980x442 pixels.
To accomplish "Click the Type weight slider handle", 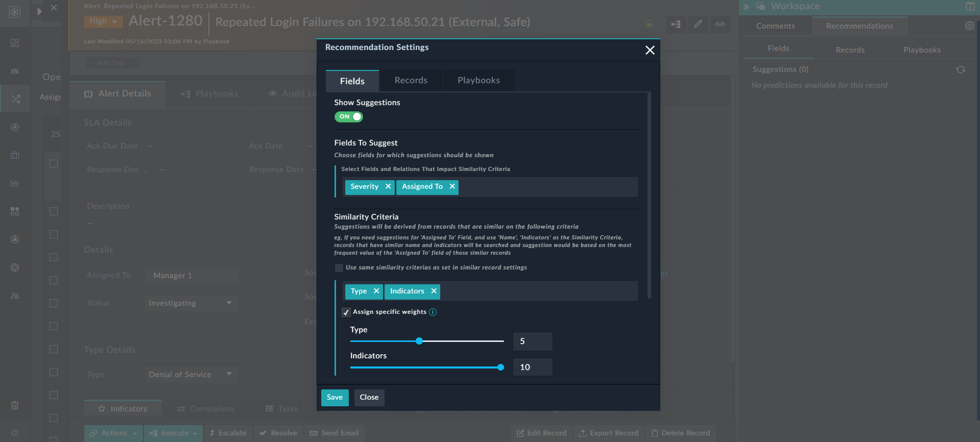I will [x=419, y=341].
